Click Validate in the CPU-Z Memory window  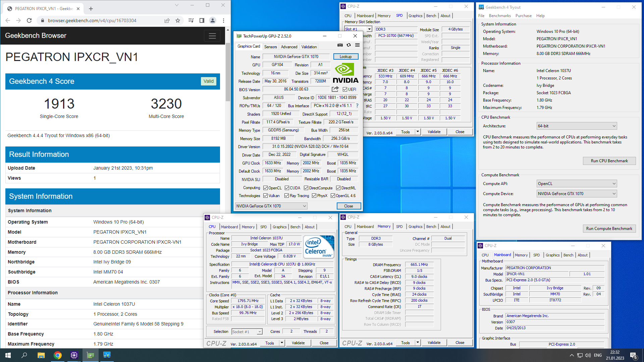click(434, 343)
